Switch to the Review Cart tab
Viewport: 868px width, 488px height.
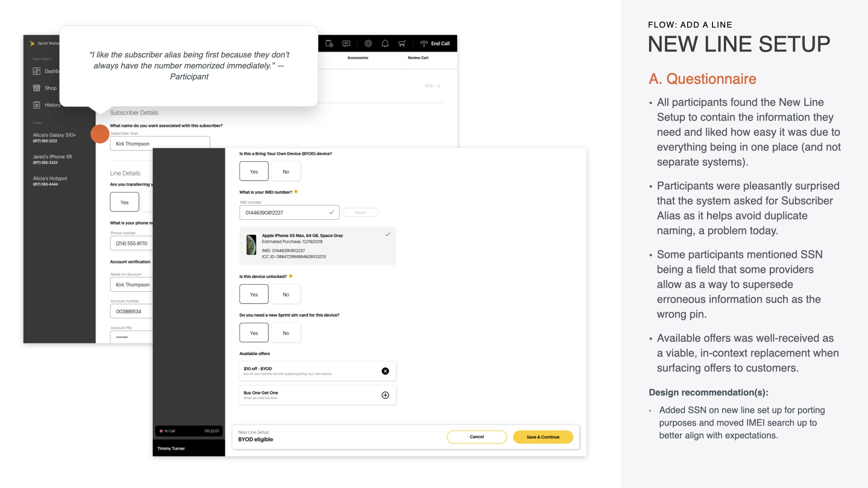[418, 58]
